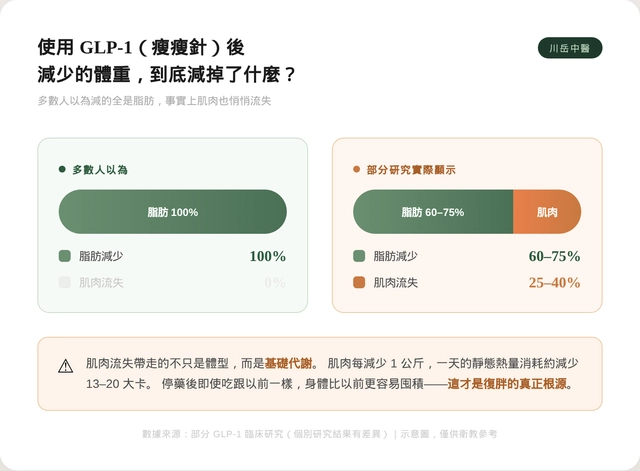Click the green 60–75% value
Screen dimensions: 640x471
[554, 256]
